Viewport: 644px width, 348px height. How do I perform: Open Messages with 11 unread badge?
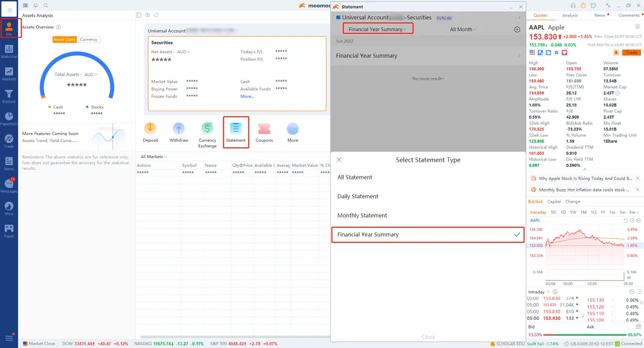point(9,186)
